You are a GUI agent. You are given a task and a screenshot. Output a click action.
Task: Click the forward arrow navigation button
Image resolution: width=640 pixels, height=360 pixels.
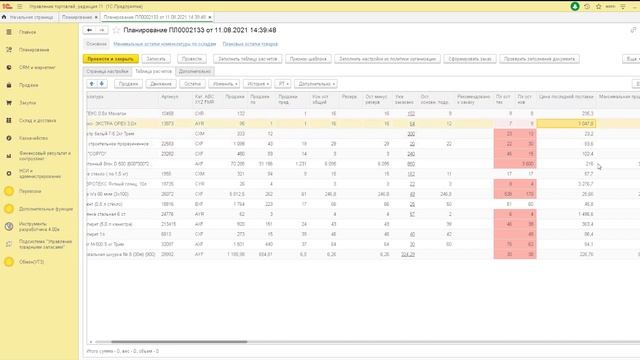click(x=102, y=30)
